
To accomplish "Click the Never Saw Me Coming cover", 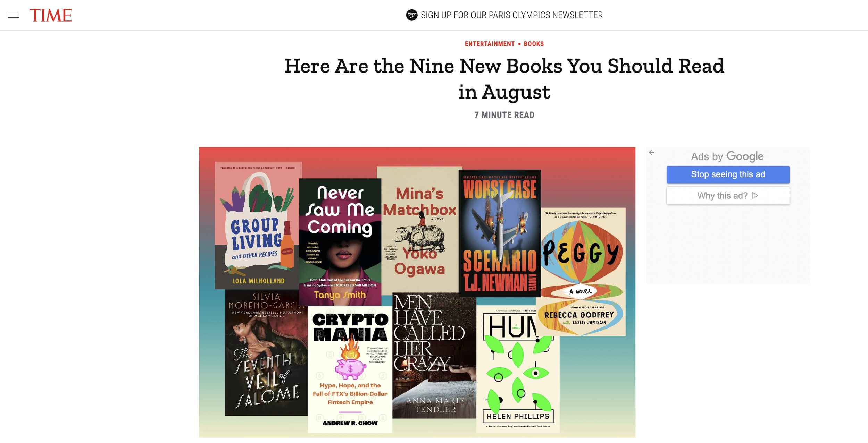I will [340, 242].
